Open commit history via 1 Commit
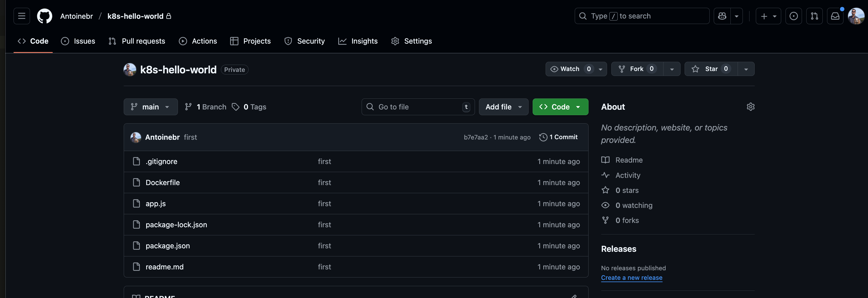The image size is (868, 298). (558, 137)
